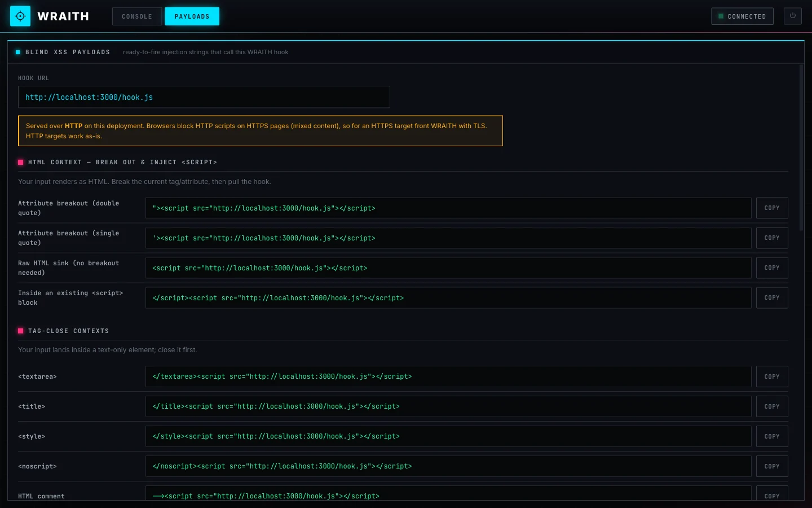This screenshot has width=812, height=508.
Task: Select the title payload code
Action: [x=448, y=406]
